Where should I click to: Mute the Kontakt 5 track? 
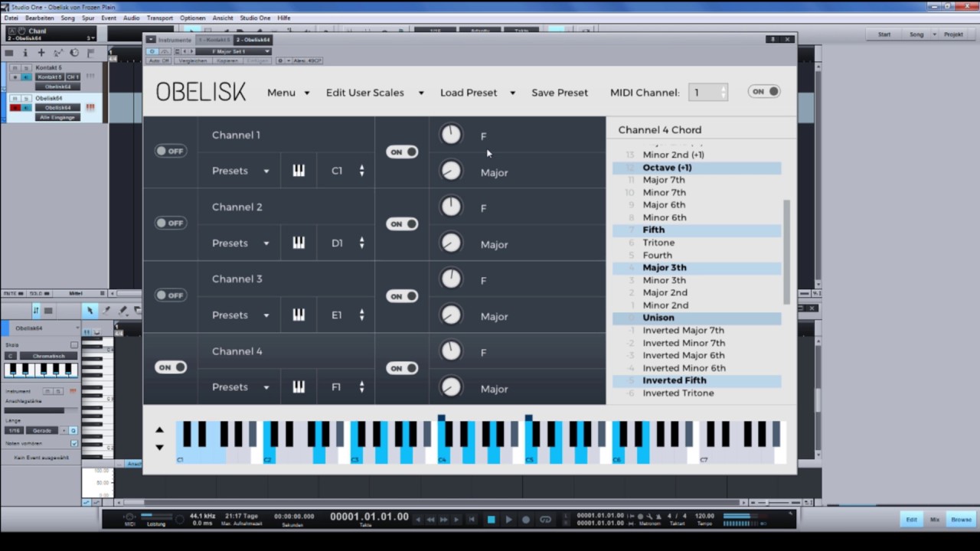[15, 68]
